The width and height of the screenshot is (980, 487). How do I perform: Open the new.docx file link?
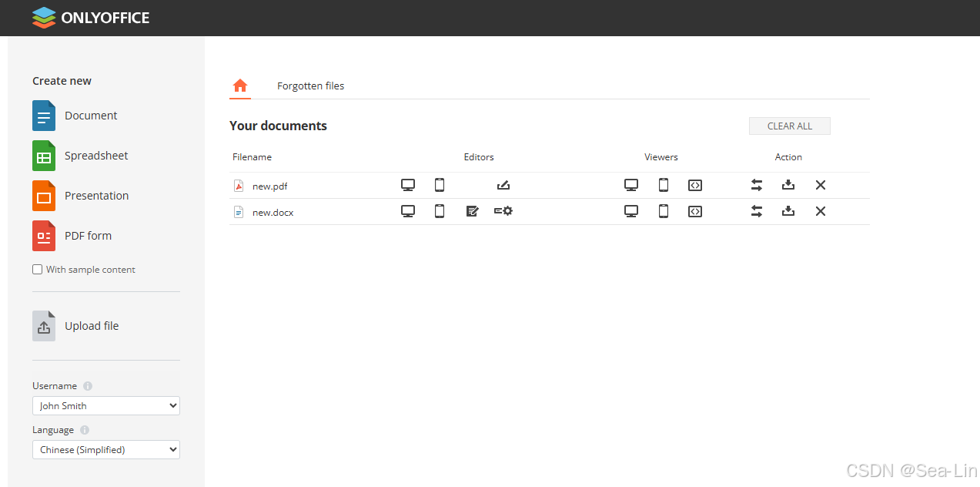[x=273, y=211]
